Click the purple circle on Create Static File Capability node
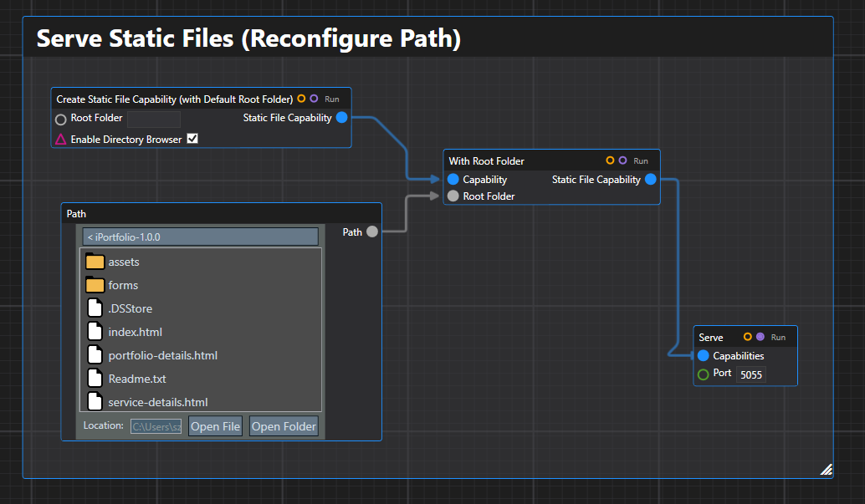Viewport: 865px width, 504px height. pos(314,99)
